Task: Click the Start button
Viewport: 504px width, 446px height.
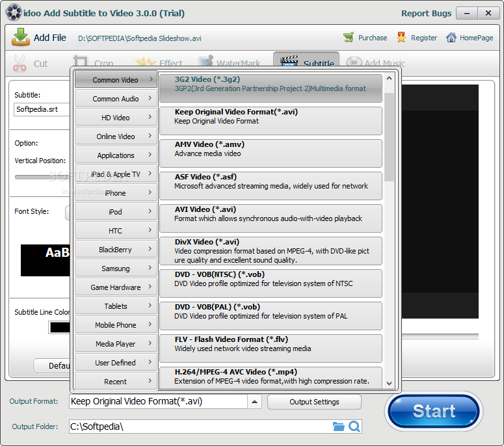Action: click(434, 411)
